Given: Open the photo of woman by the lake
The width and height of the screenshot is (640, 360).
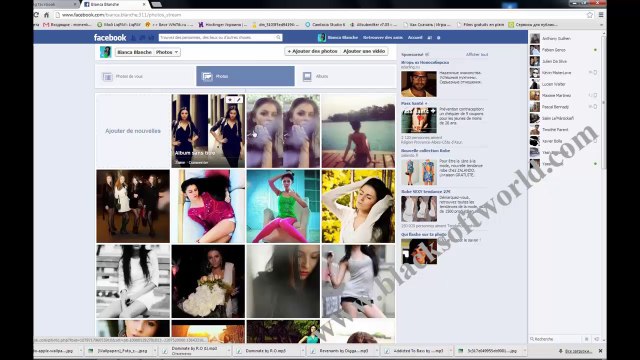Looking at the screenshot, I should (x=358, y=131).
